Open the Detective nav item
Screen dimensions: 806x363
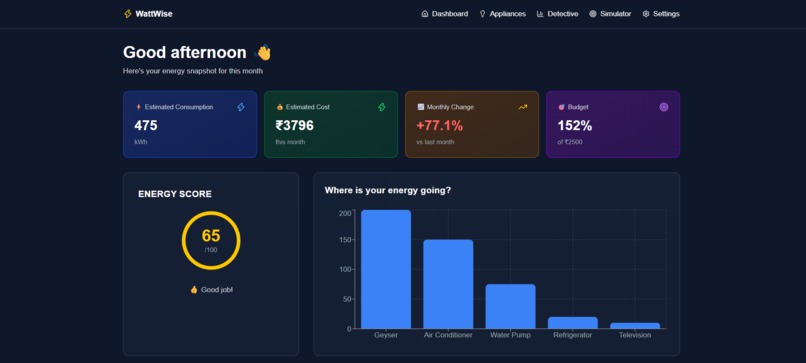[x=557, y=14]
